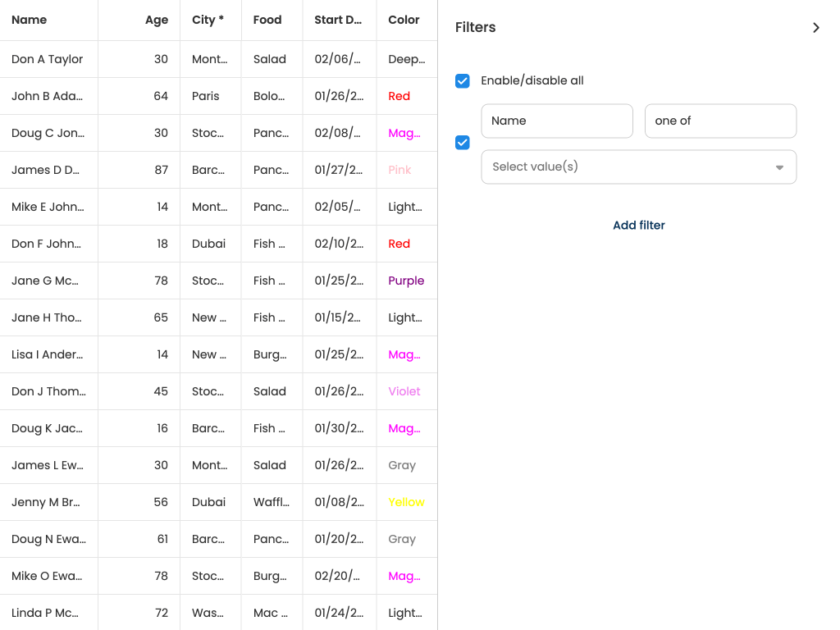Image resolution: width=840 pixels, height=630 pixels.
Task: Select the Jenny M name cell
Action: 46,502
